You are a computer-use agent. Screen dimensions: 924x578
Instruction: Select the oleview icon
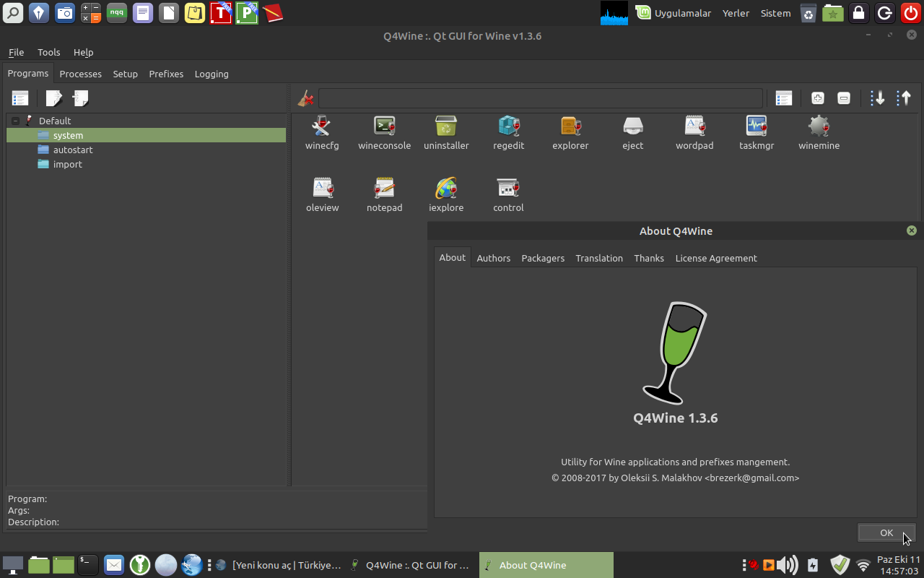click(x=322, y=195)
